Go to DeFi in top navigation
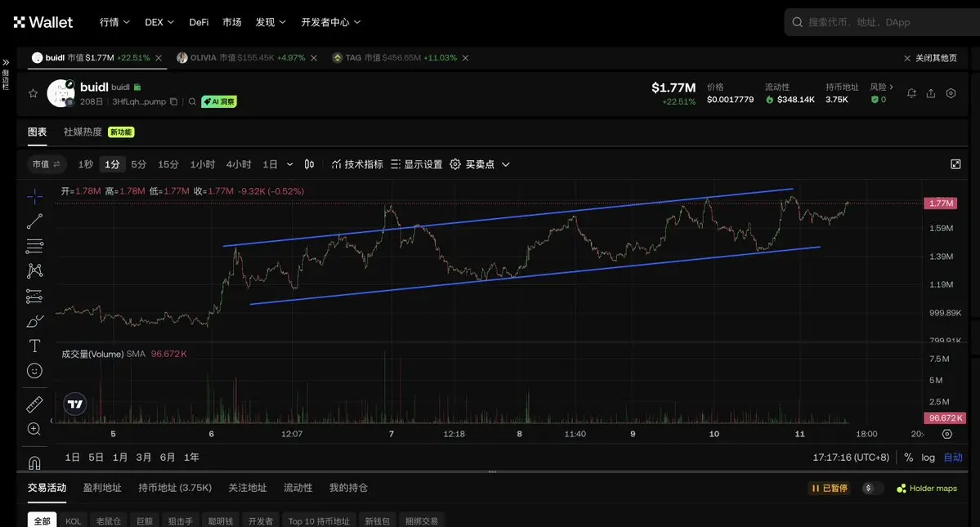Image resolution: width=980 pixels, height=527 pixels. click(x=199, y=23)
